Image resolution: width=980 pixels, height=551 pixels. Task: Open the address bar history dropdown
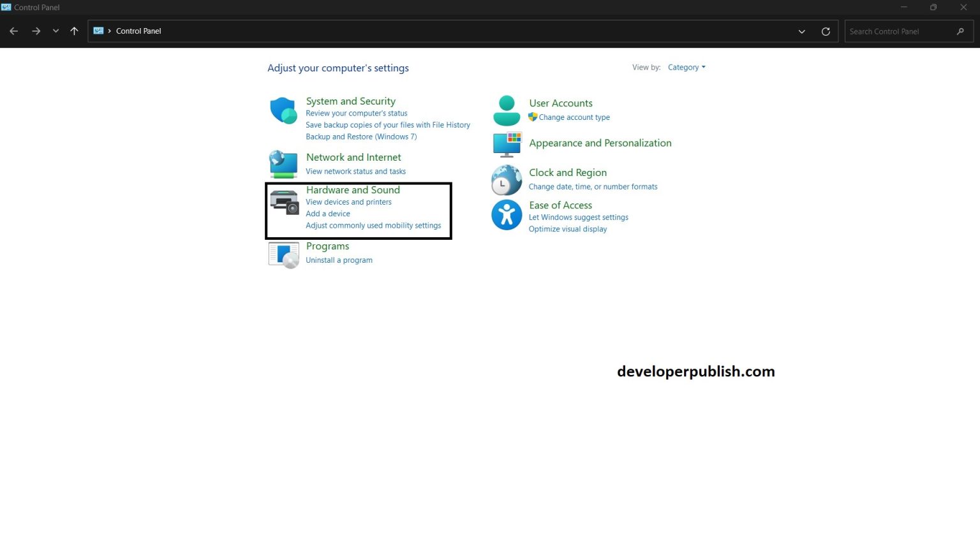(802, 31)
